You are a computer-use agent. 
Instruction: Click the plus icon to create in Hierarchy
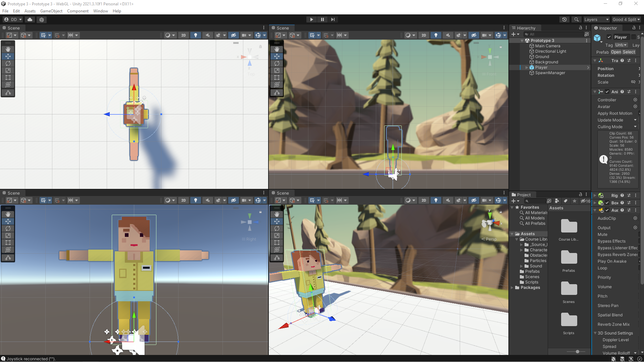pyautogui.click(x=513, y=34)
